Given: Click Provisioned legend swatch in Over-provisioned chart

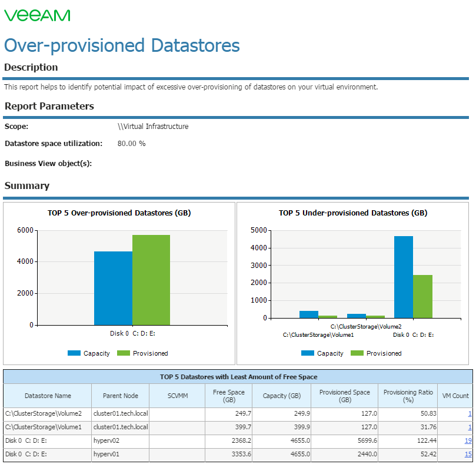Looking at the screenshot, I should coord(123,353).
